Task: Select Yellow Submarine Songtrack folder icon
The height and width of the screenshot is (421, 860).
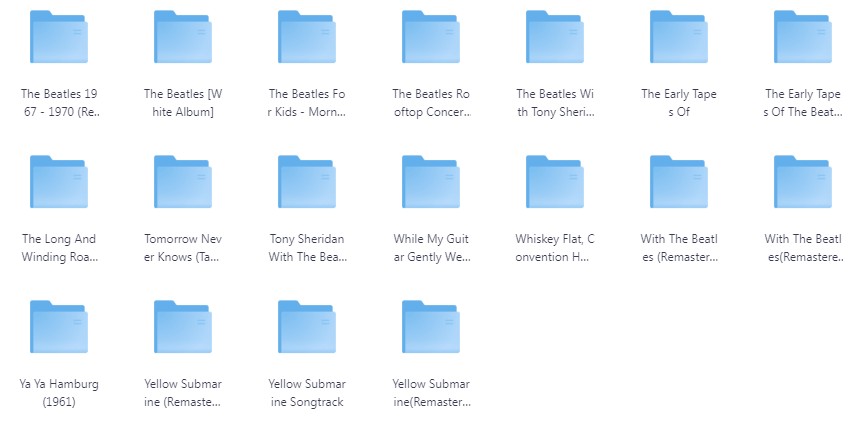Action: coord(307,327)
